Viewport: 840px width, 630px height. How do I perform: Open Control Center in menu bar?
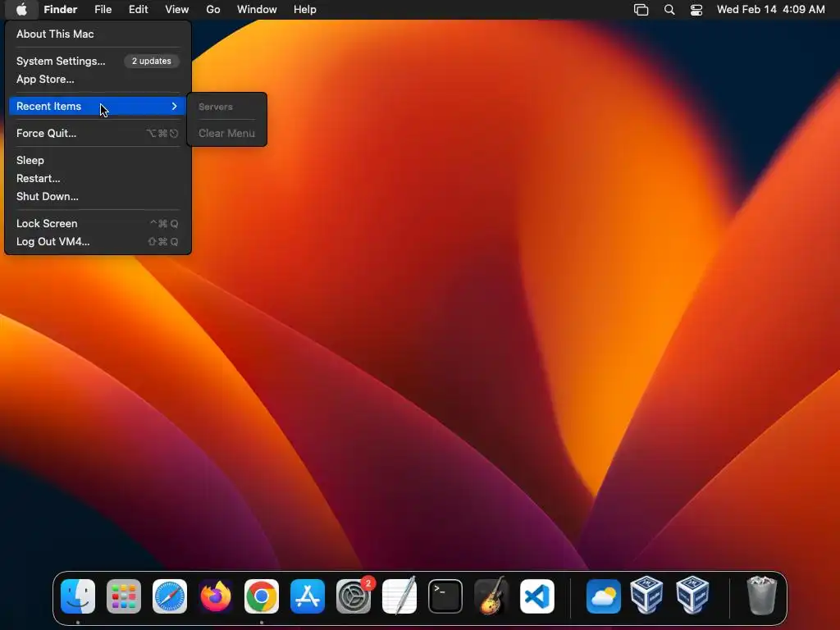[x=696, y=10]
